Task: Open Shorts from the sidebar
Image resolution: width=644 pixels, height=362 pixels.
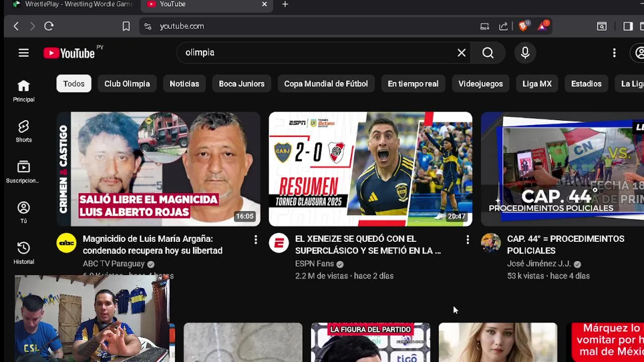Action: (x=24, y=131)
